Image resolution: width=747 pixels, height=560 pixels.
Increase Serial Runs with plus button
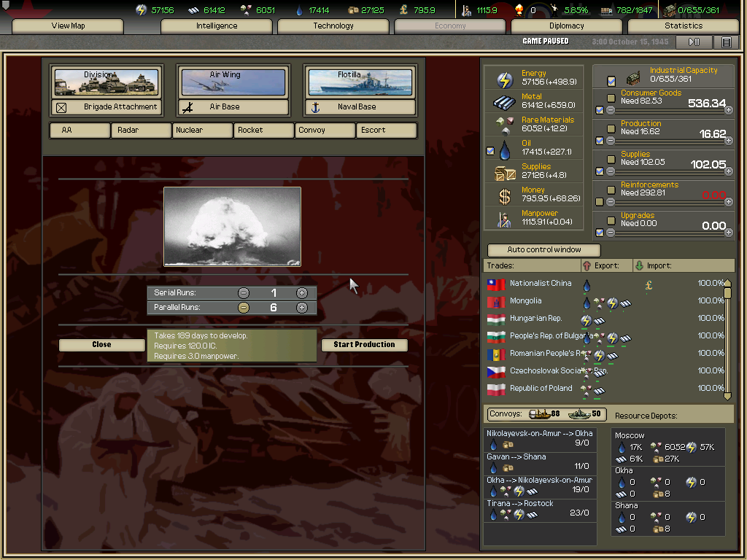(x=301, y=292)
